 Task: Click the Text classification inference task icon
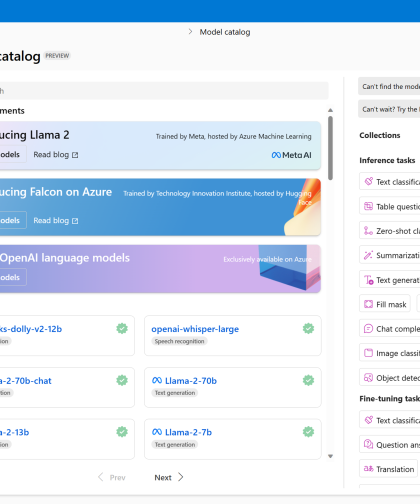(x=368, y=181)
